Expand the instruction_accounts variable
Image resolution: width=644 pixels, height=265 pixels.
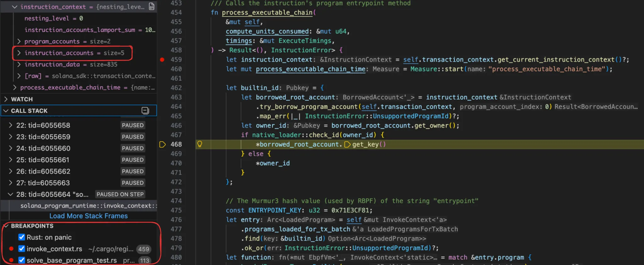[x=19, y=53]
